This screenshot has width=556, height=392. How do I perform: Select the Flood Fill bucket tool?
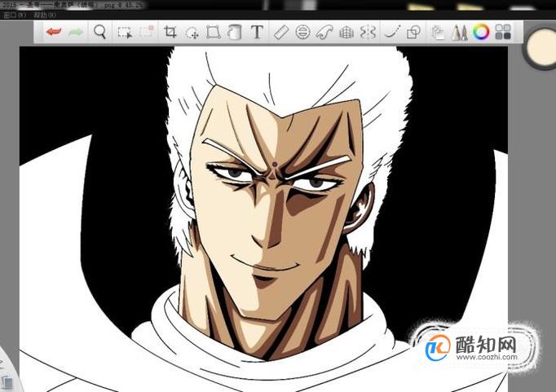pos(235,32)
